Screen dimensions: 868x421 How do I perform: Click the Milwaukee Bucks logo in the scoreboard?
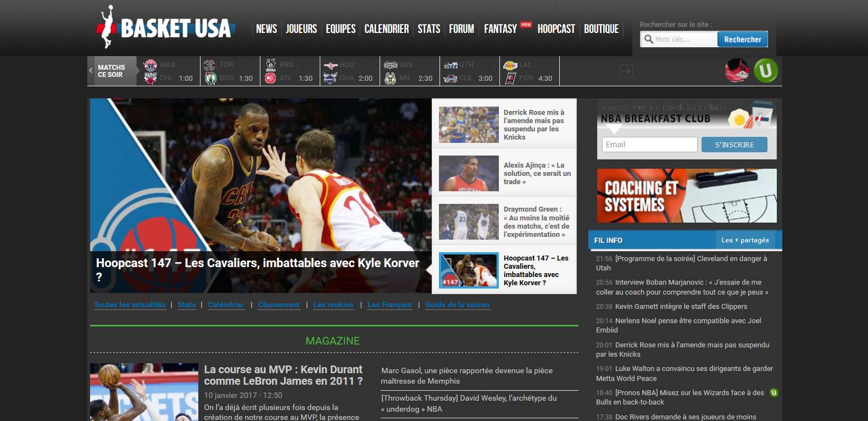[x=390, y=78]
